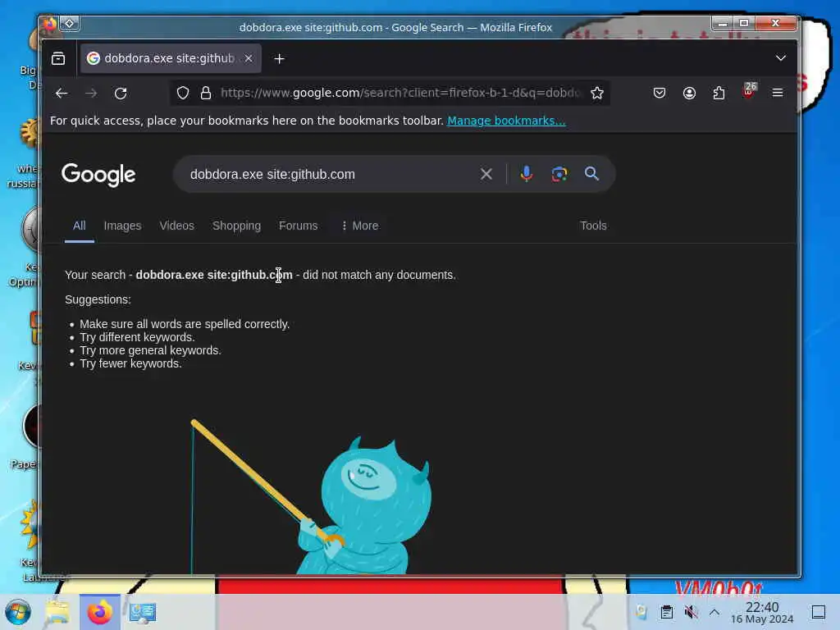The width and height of the screenshot is (840, 630).
Task: Click the ad blocker icon showing 26
Action: (749, 91)
